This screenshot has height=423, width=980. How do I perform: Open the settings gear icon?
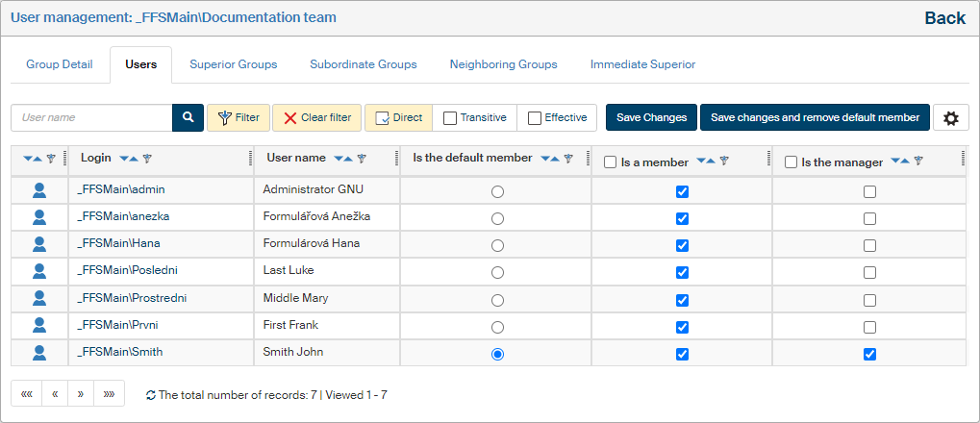click(x=951, y=118)
